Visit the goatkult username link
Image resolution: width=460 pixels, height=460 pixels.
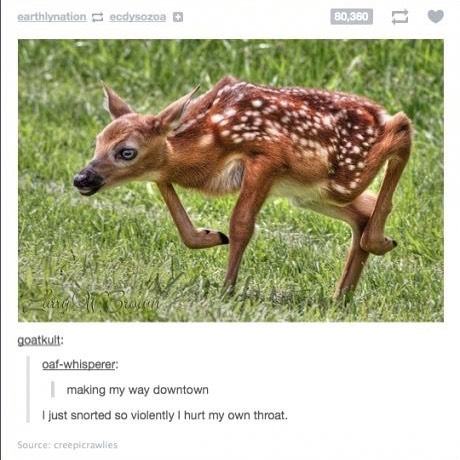tap(39, 340)
